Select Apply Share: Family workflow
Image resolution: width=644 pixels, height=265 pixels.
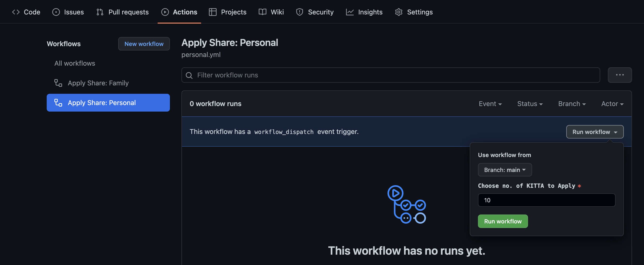click(98, 83)
